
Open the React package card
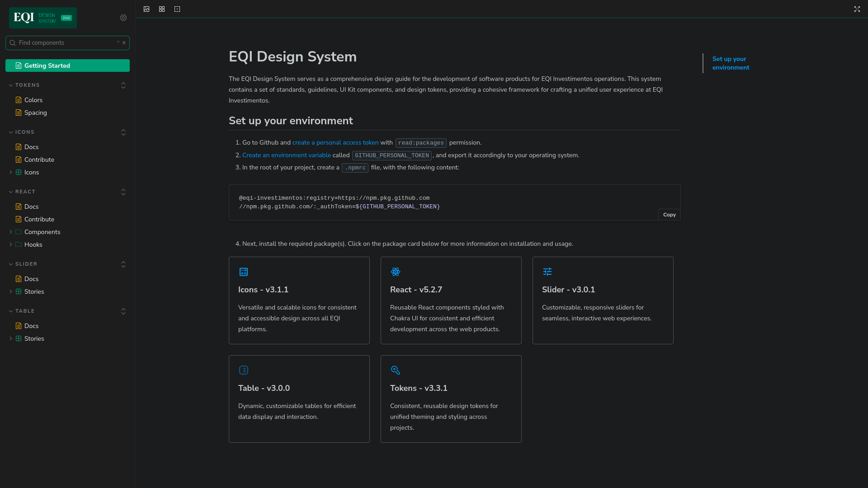coord(451,300)
